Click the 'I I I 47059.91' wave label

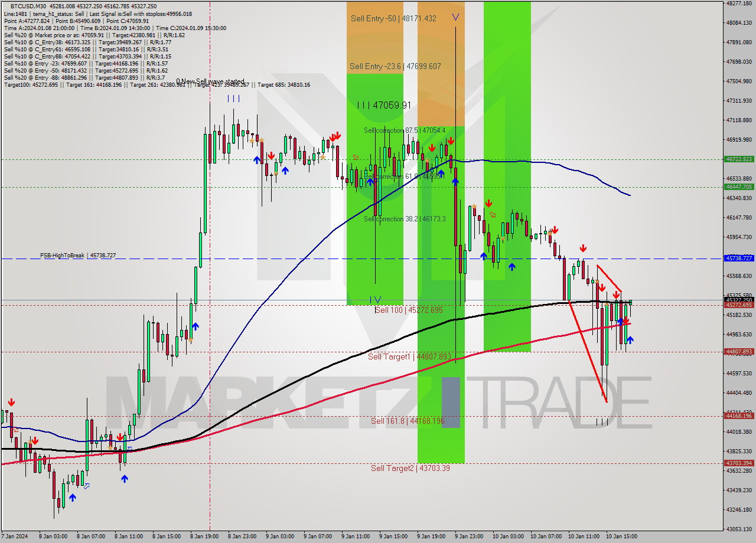pos(384,105)
